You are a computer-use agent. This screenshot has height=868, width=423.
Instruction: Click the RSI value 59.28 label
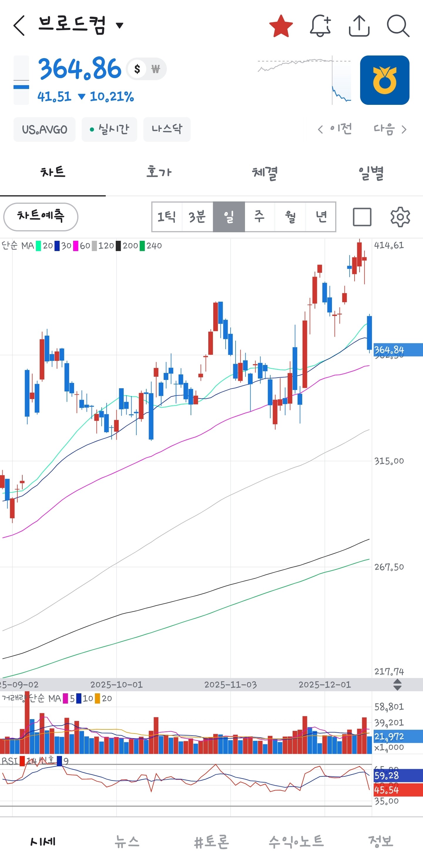398,776
